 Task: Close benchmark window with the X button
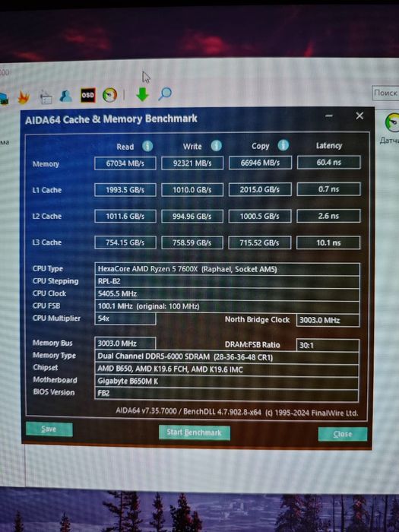tap(359, 116)
